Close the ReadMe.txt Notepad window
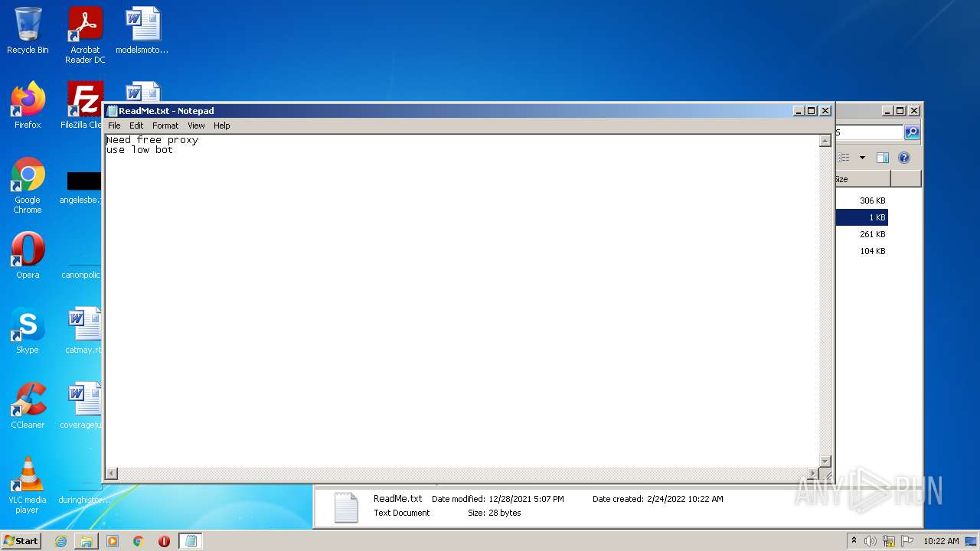The height and width of the screenshot is (551, 980). pyautogui.click(x=825, y=111)
